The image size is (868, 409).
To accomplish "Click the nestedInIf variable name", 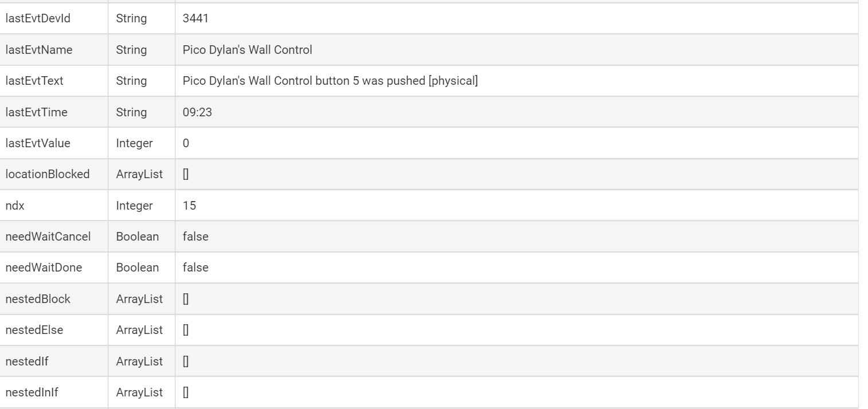I will (x=32, y=392).
